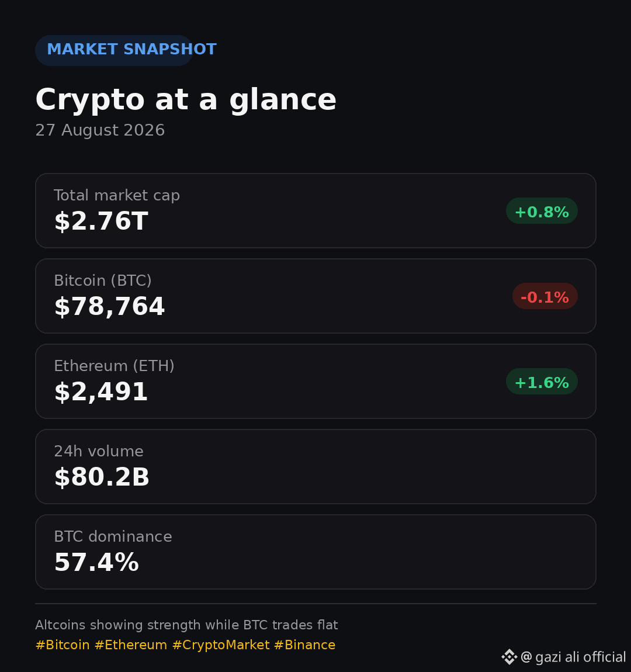631x672 pixels.
Task: Open the #Binance hashtag
Action: click(x=304, y=645)
